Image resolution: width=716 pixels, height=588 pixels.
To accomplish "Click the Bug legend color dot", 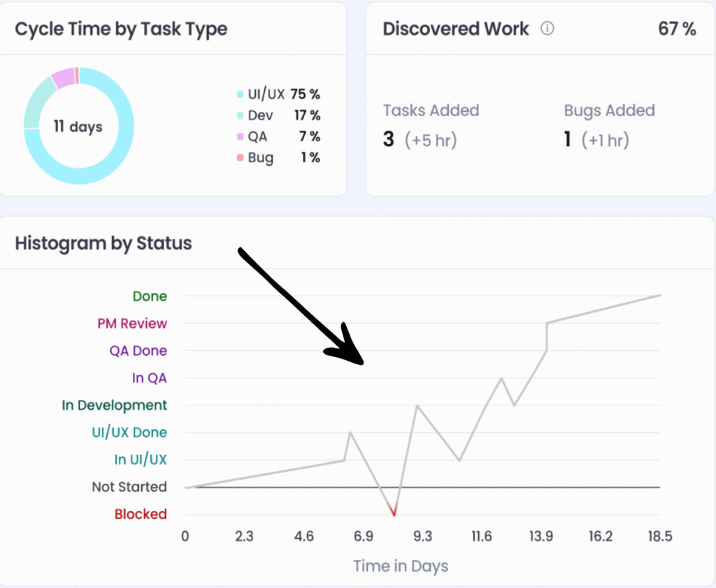I will point(241,157).
